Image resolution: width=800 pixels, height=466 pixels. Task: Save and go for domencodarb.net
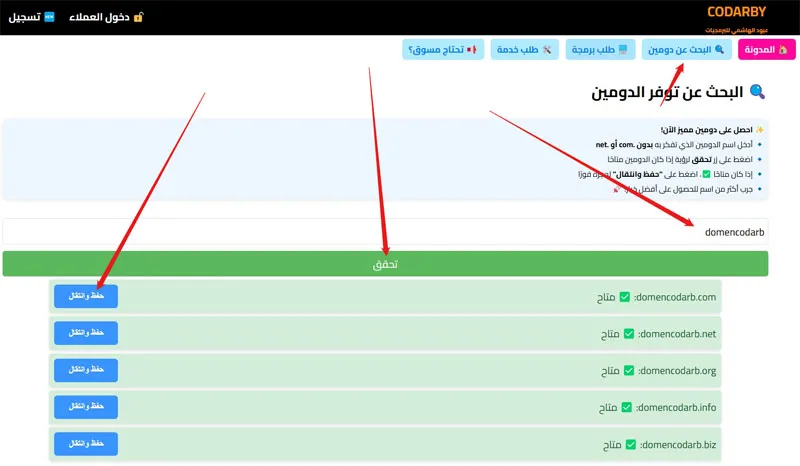click(86, 333)
